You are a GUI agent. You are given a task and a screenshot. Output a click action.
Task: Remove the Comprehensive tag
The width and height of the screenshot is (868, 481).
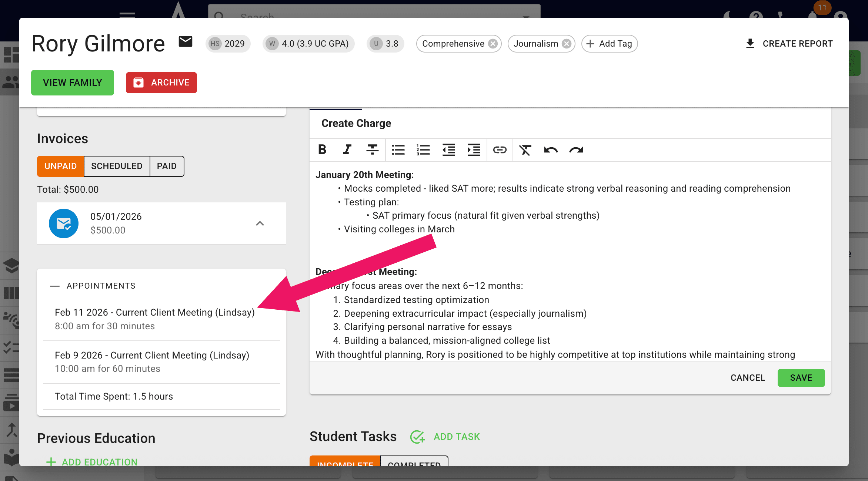tap(493, 44)
